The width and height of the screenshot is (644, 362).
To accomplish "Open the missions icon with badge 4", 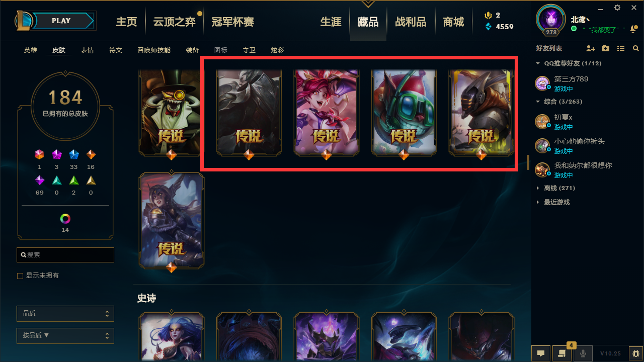I will 561,353.
